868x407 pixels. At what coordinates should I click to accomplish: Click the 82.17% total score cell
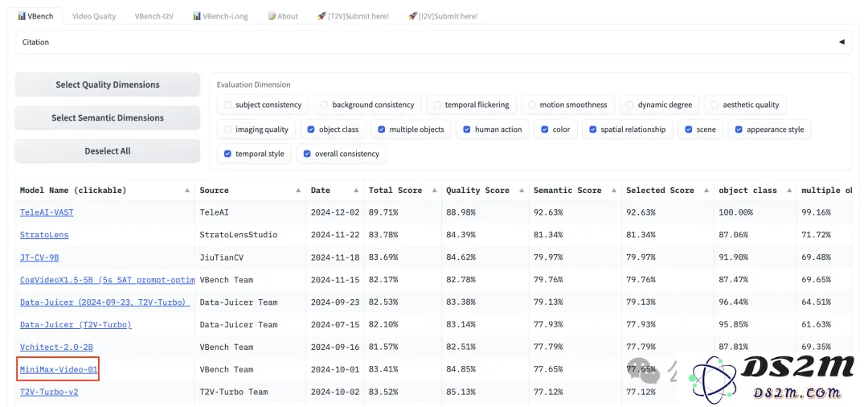pyautogui.click(x=403, y=280)
